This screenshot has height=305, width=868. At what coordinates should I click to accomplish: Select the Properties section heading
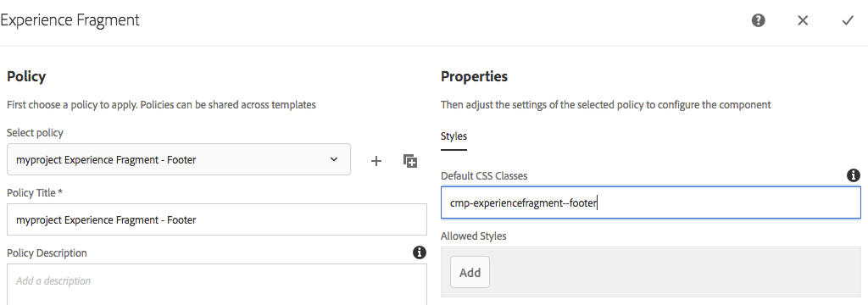tap(474, 76)
